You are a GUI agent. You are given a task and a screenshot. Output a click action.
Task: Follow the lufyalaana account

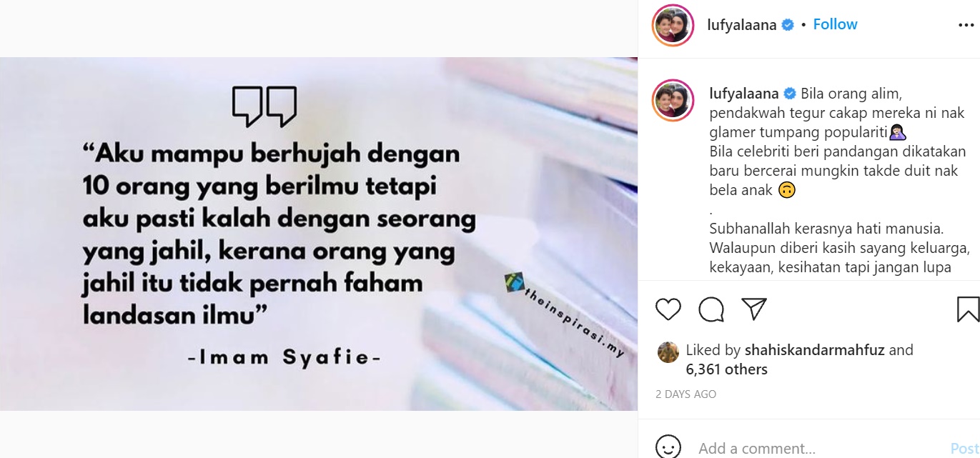[x=835, y=24]
